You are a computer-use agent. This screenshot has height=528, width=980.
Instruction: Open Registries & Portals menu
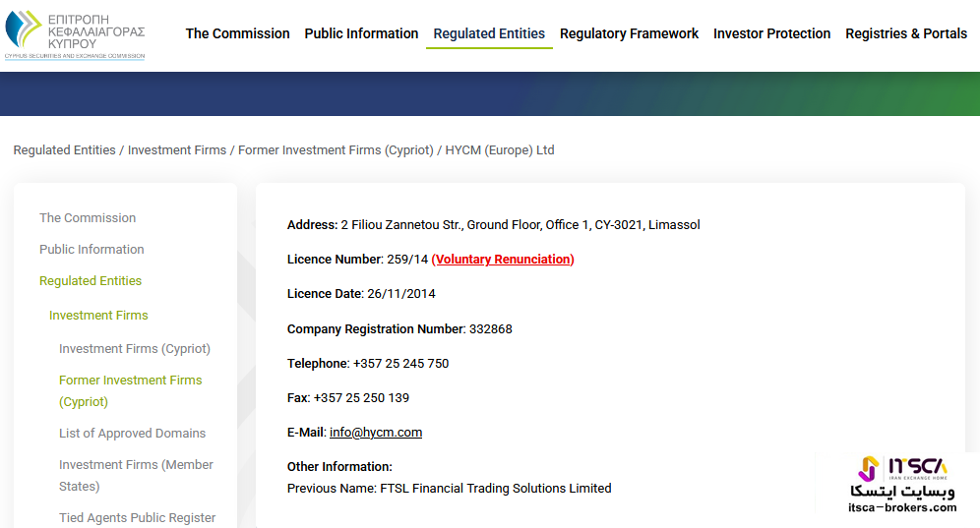click(905, 33)
